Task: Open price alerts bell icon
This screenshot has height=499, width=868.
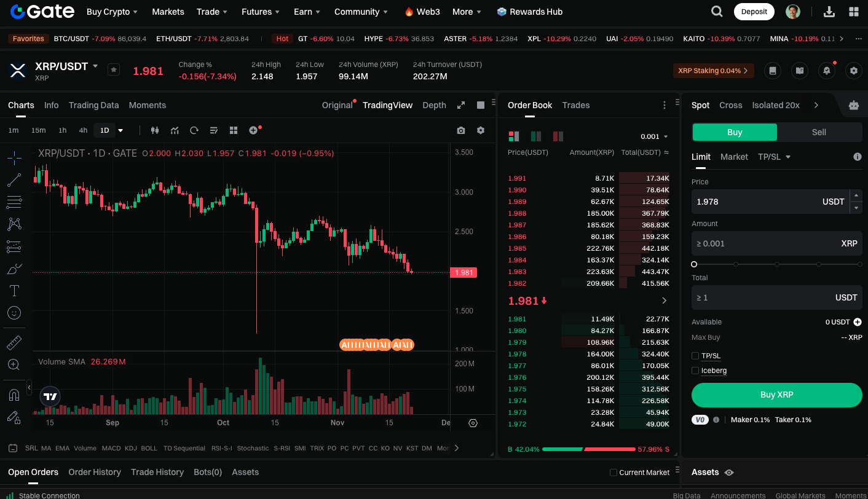Action: 827,71
